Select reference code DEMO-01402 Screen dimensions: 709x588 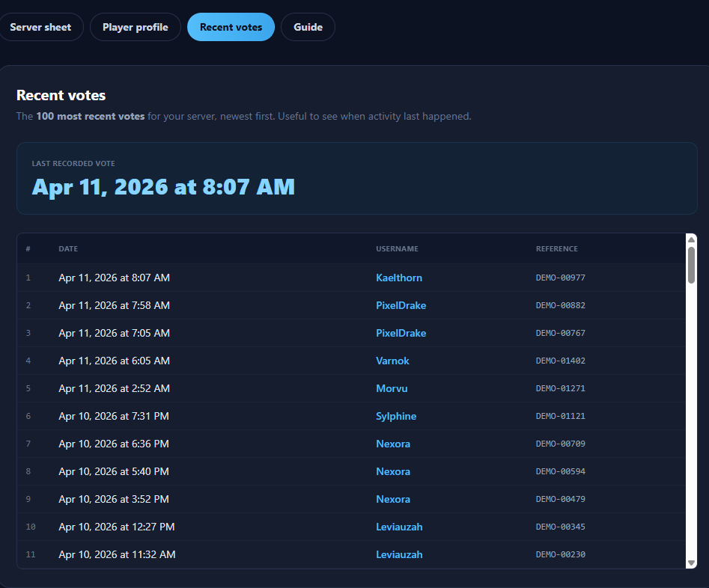coord(560,361)
